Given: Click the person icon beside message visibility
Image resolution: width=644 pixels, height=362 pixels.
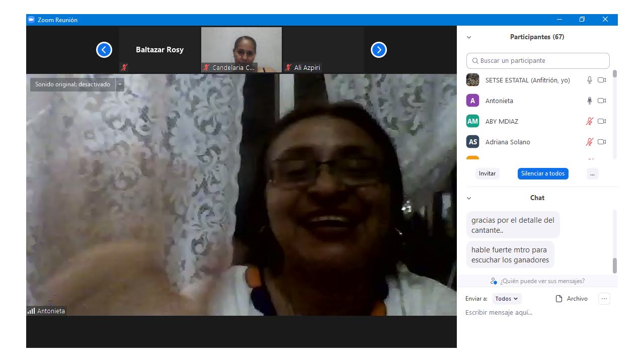Looking at the screenshot, I should (494, 281).
